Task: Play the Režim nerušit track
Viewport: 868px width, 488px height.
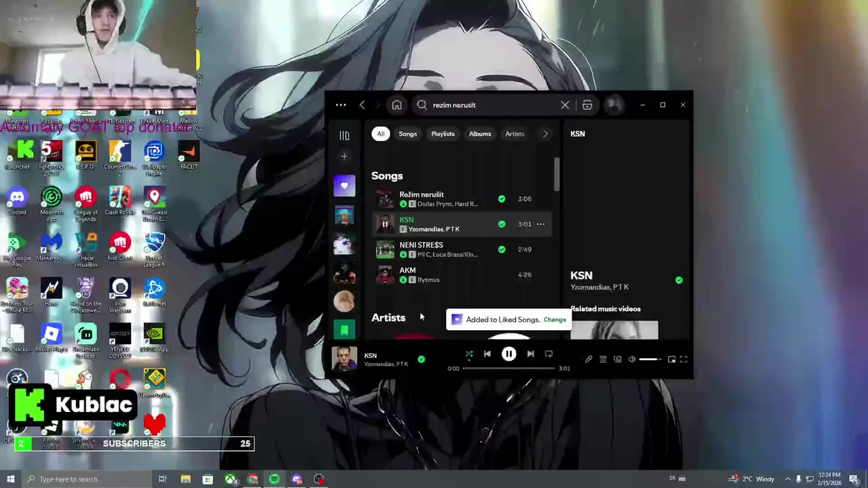Action: tap(385, 199)
